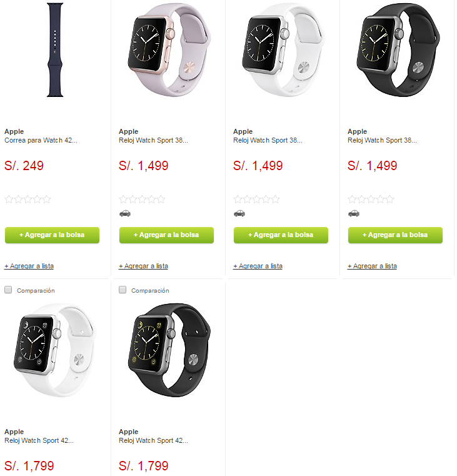Check Comparación box for white 42mm watch
The width and height of the screenshot is (457, 476).
[8, 290]
